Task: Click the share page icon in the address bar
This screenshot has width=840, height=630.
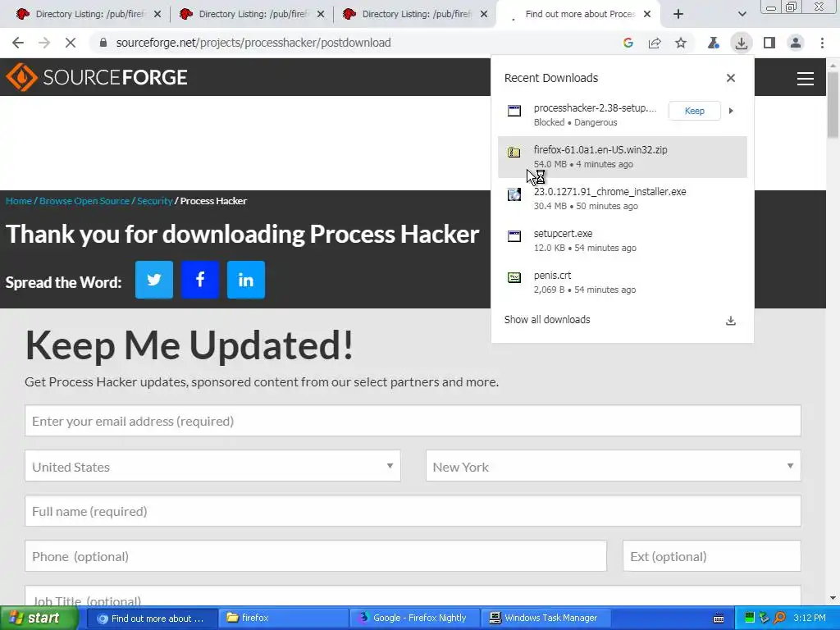Action: (655, 43)
